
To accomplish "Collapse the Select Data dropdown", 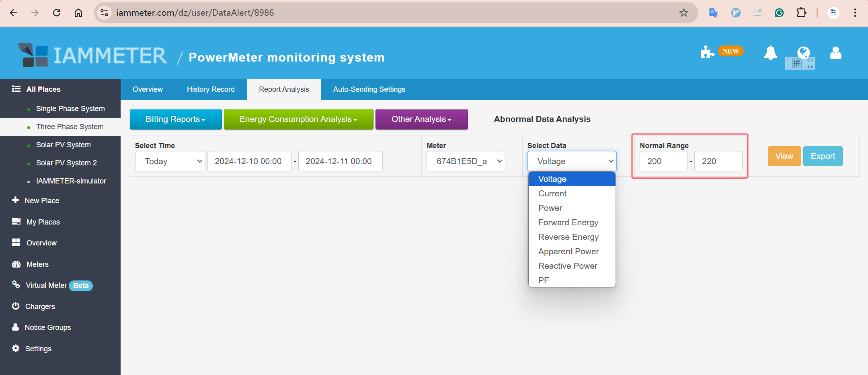I will 572,161.
